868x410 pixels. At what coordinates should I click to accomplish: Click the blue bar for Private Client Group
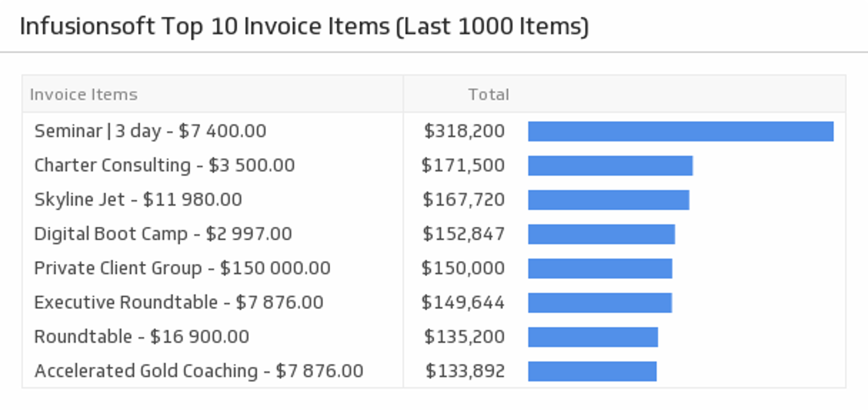600,268
